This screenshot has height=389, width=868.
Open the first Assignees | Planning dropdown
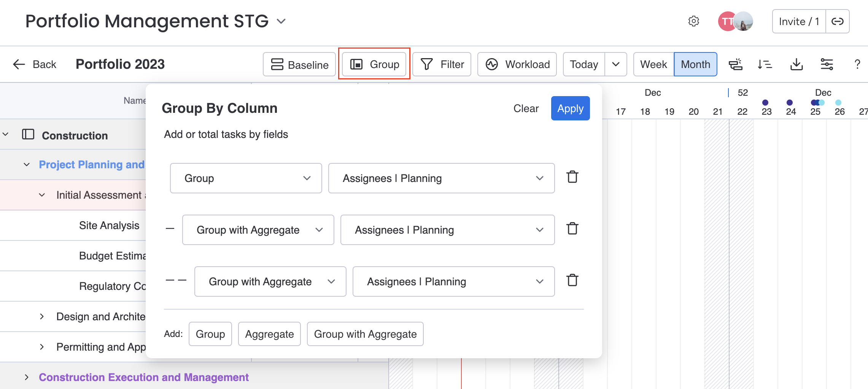pos(440,178)
